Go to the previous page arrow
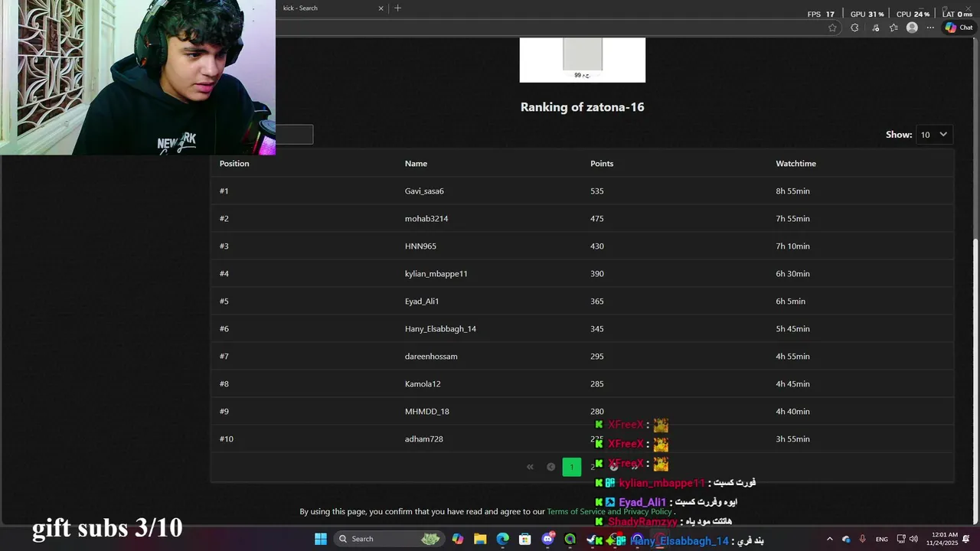The width and height of the screenshot is (980, 551). click(550, 467)
